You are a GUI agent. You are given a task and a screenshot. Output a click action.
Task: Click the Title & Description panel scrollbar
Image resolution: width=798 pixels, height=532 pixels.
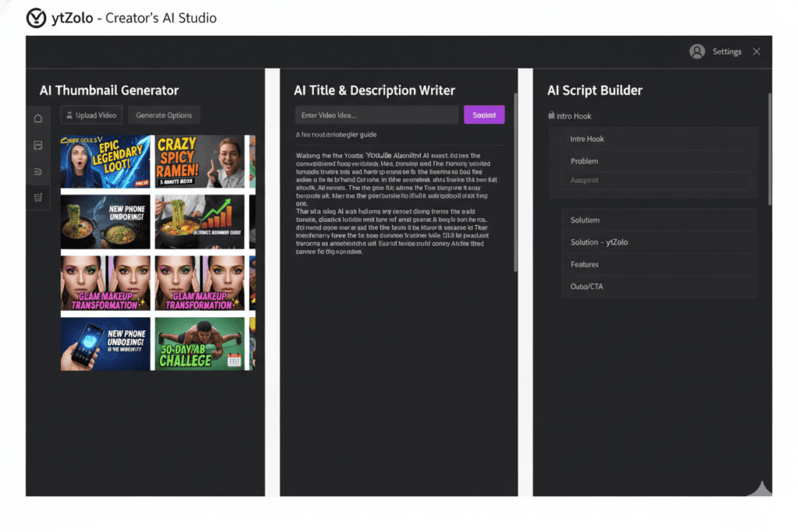click(516, 182)
